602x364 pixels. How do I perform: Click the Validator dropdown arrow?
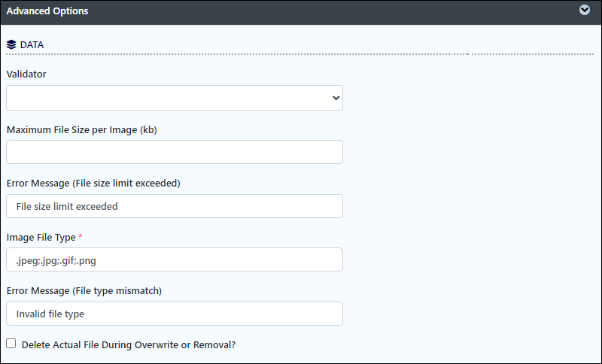pyautogui.click(x=336, y=98)
